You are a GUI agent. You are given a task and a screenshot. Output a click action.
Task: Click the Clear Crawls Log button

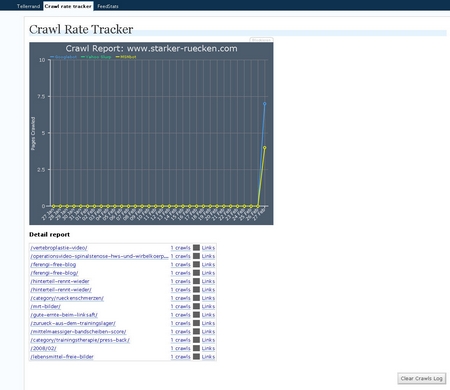click(421, 378)
